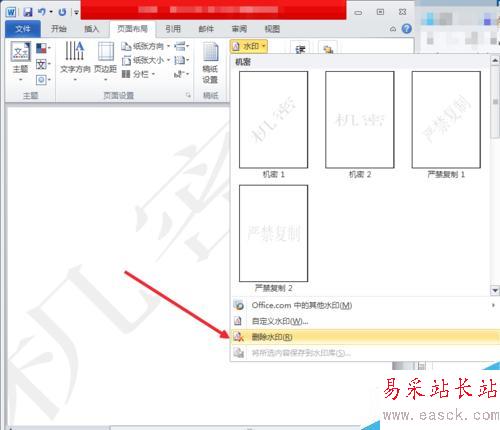Click the remove watermark icon
This screenshot has height=430, width=500.
pos(239,337)
